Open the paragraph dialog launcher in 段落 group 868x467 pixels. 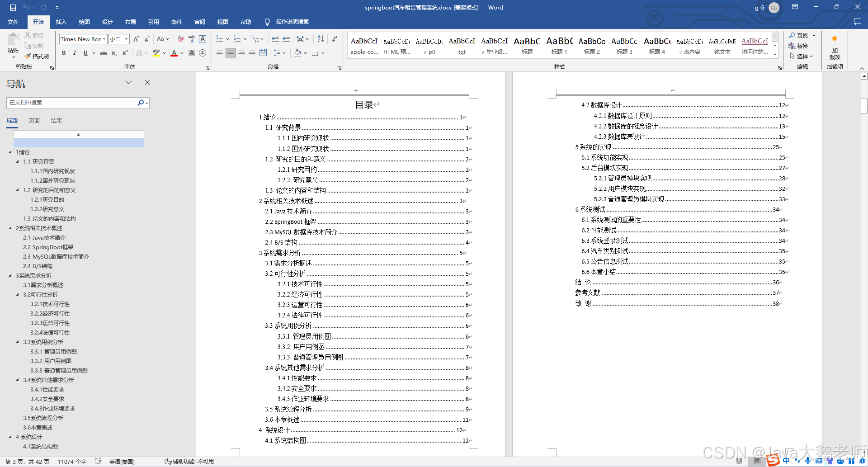[x=339, y=67]
